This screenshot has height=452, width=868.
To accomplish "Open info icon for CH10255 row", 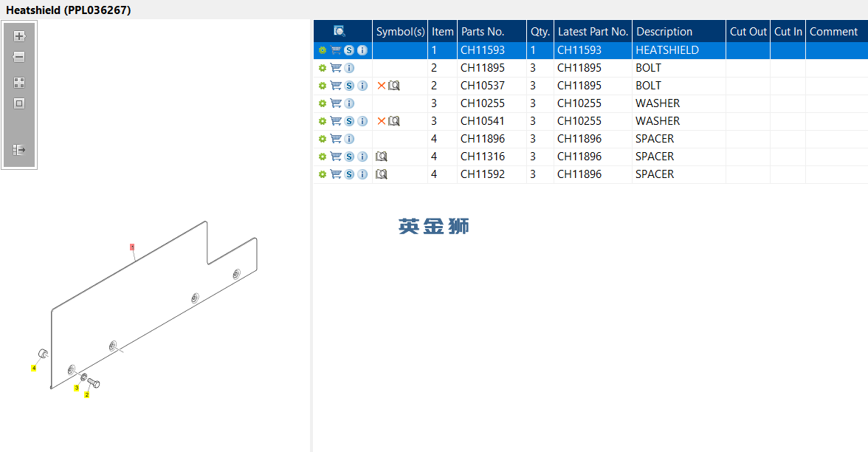I will pos(348,103).
